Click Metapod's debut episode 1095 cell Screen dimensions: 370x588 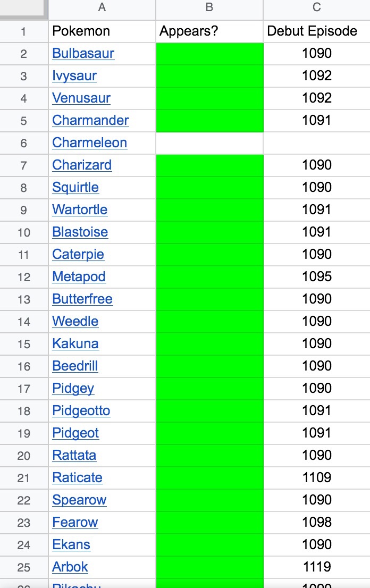pos(316,277)
